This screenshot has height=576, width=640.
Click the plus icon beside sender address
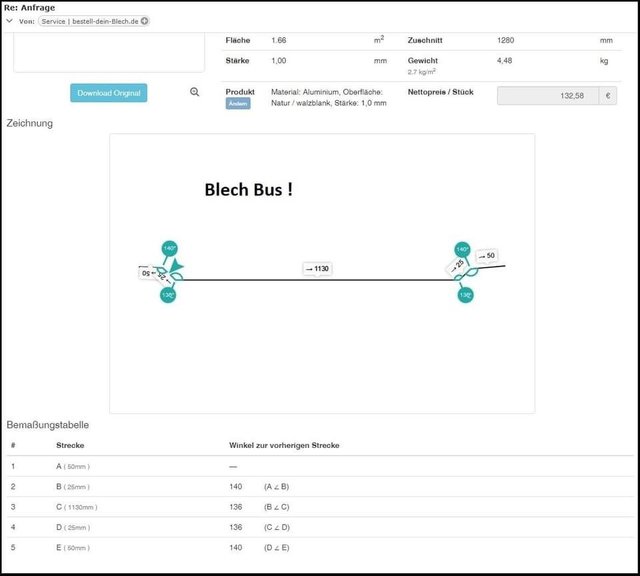pos(144,21)
